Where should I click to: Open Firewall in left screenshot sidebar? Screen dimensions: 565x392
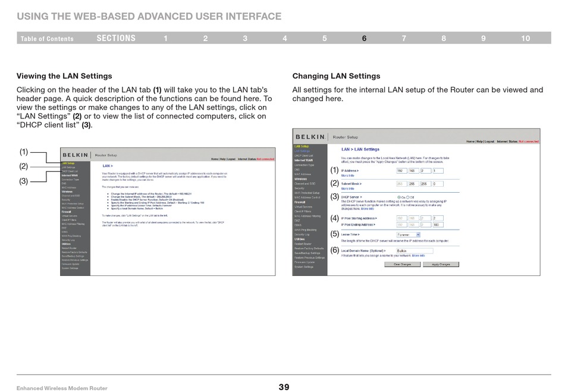[x=66, y=212]
